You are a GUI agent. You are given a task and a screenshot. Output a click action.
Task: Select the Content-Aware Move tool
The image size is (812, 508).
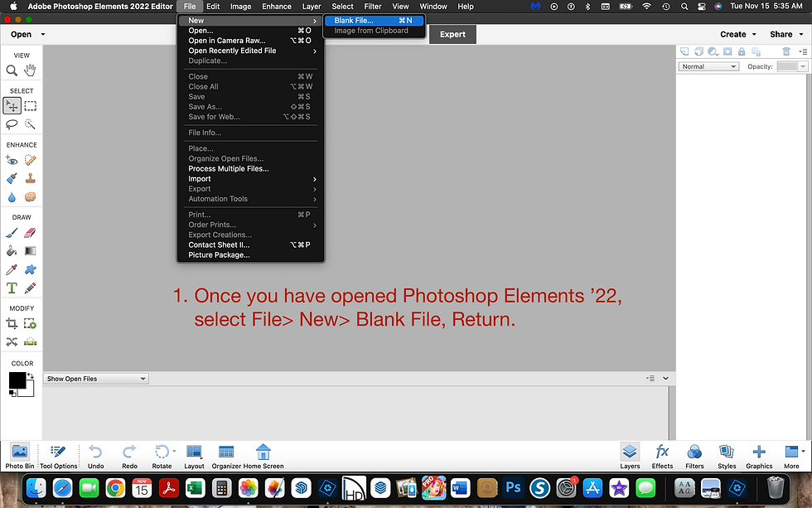tap(12, 341)
